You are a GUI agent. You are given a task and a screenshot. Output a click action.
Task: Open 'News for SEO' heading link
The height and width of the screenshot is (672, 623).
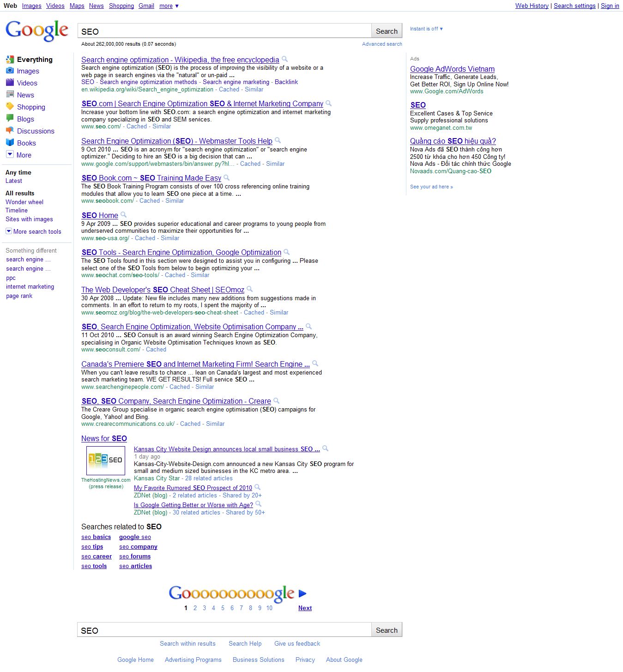104,438
